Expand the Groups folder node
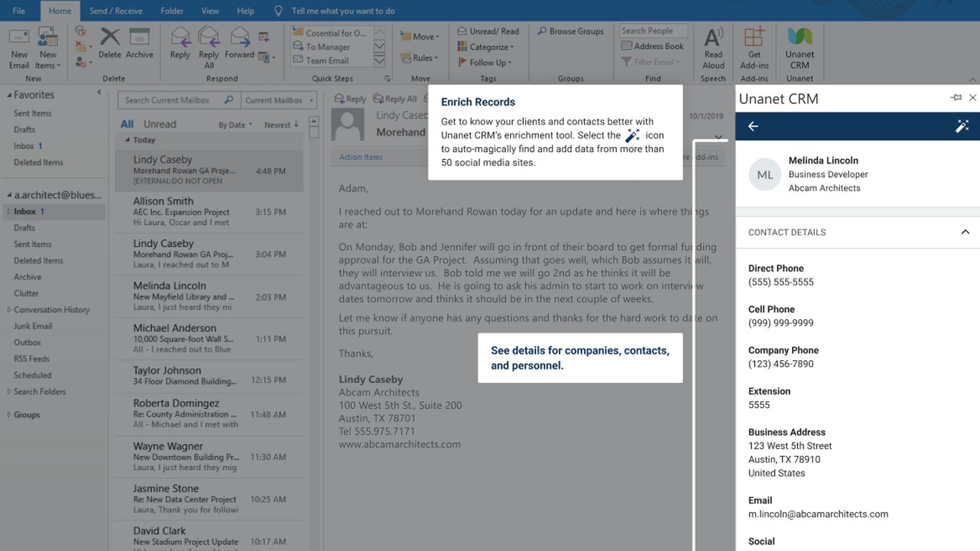This screenshot has width=980, height=551. pyautogui.click(x=9, y=415)
